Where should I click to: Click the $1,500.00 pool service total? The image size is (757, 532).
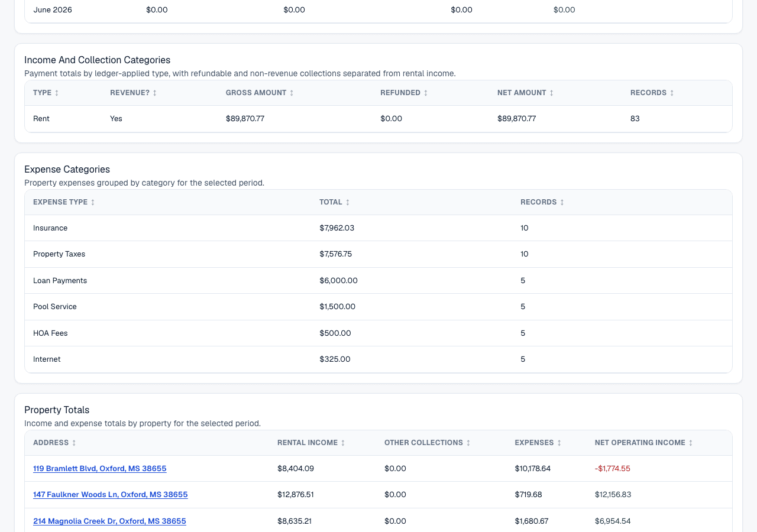pos(338,307)
